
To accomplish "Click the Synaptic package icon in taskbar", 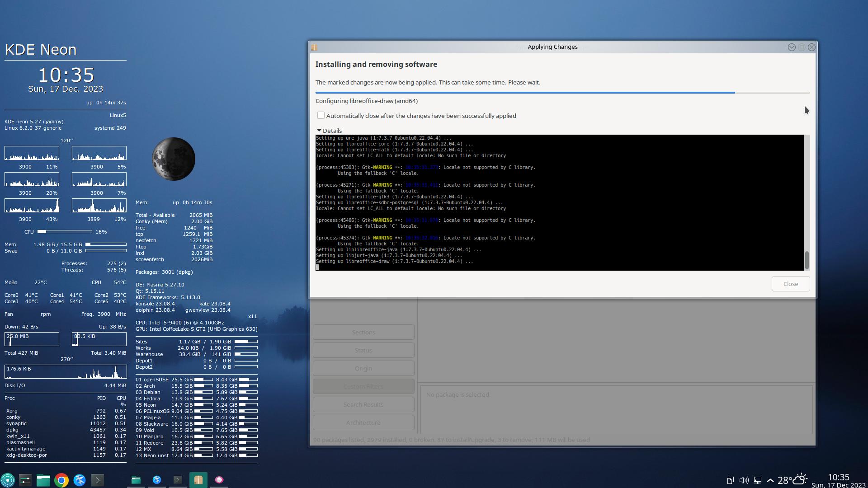I will coord(198,480).
